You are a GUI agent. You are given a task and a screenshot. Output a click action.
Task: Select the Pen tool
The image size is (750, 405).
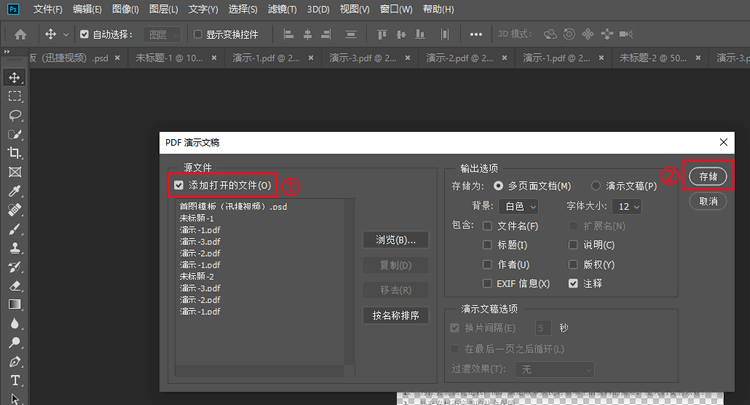pos(15,361)
